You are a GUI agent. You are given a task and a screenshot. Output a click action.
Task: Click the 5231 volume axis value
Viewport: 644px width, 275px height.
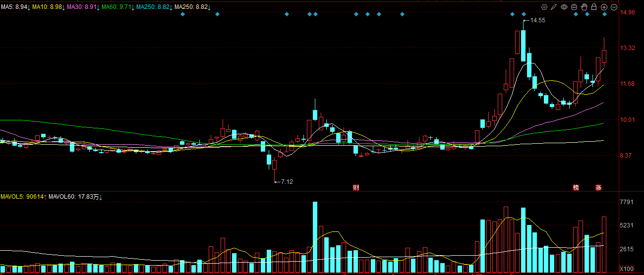[x=627, y=225]
